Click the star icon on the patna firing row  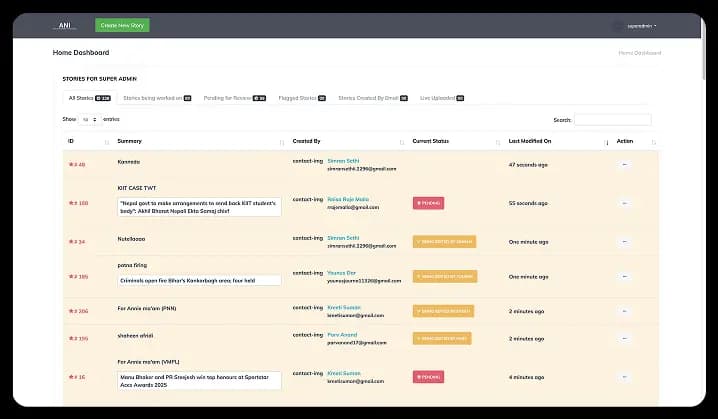pos(71,276)
